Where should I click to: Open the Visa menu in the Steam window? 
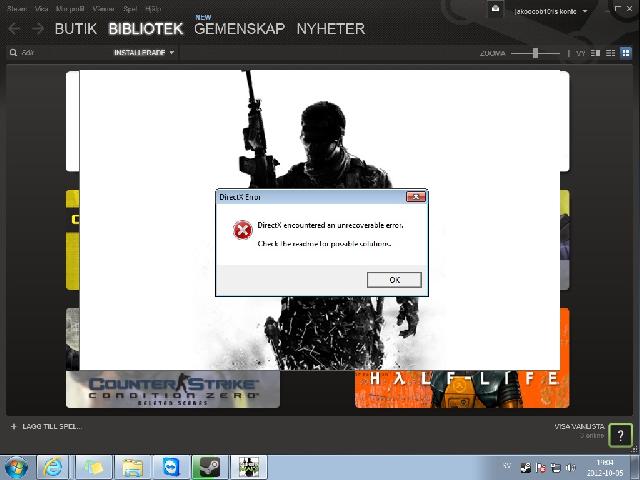[42, 9]
